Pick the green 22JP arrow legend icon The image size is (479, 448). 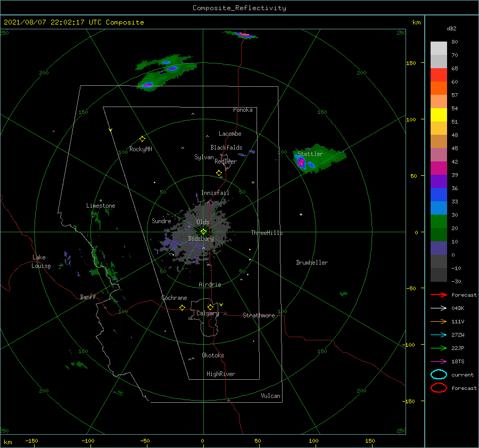(x=439, y=348)
